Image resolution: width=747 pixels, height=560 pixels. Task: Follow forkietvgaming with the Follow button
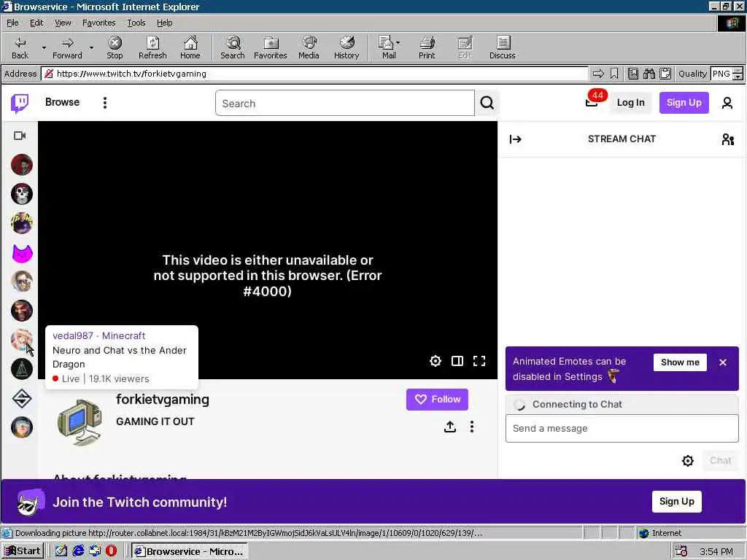(x=437, y=400)
